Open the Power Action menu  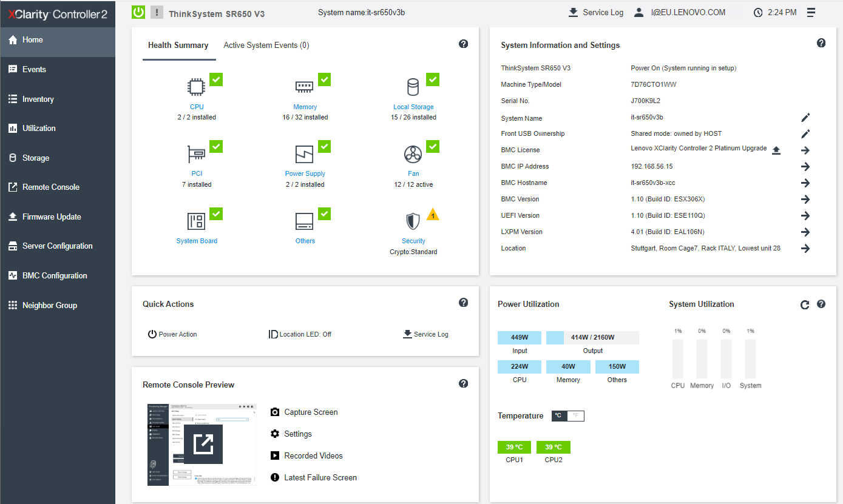172,334
